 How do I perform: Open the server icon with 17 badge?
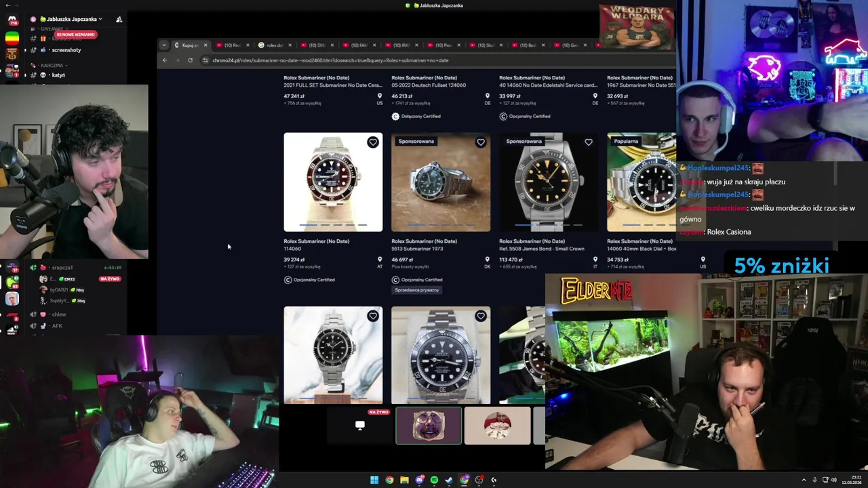pos(12,268)
